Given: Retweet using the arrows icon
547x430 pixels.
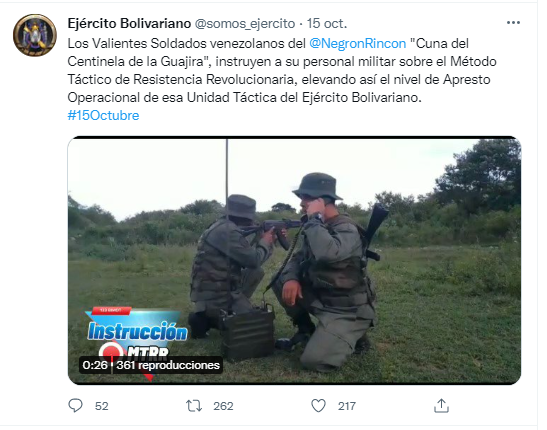Looking at the screenshot, I should (x=194, y=406).
